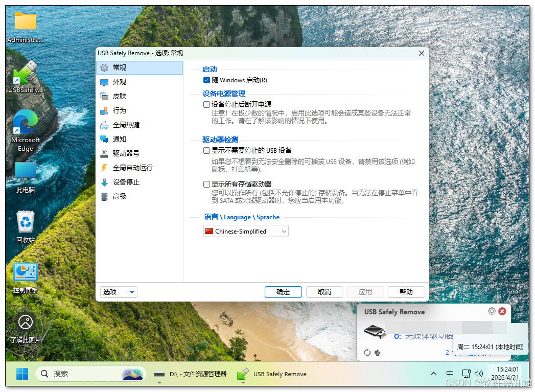This screenshot has height=392, width=535.
Task: Click the 驱动器号 drive letter icon
Action: [x=104, y=153]
